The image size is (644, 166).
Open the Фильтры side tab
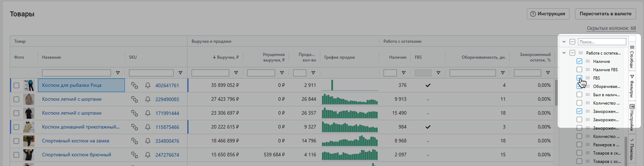[632, 86]
